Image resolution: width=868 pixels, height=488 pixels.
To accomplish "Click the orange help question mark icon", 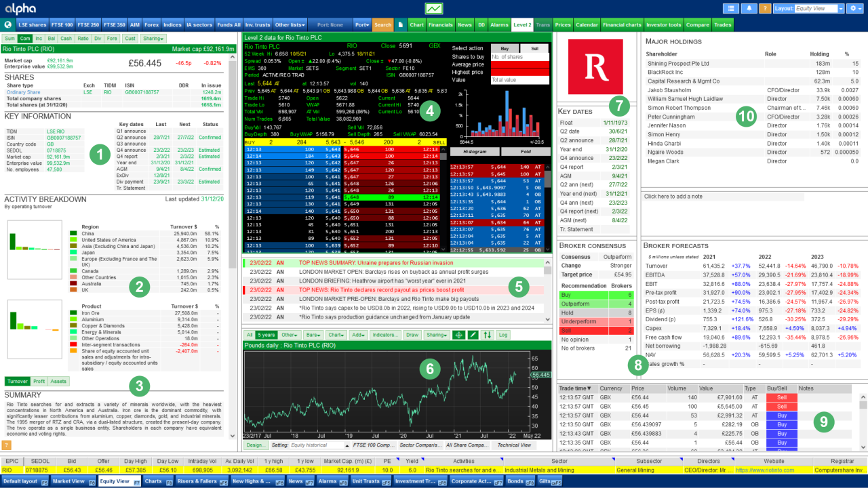I will point(764,9).
